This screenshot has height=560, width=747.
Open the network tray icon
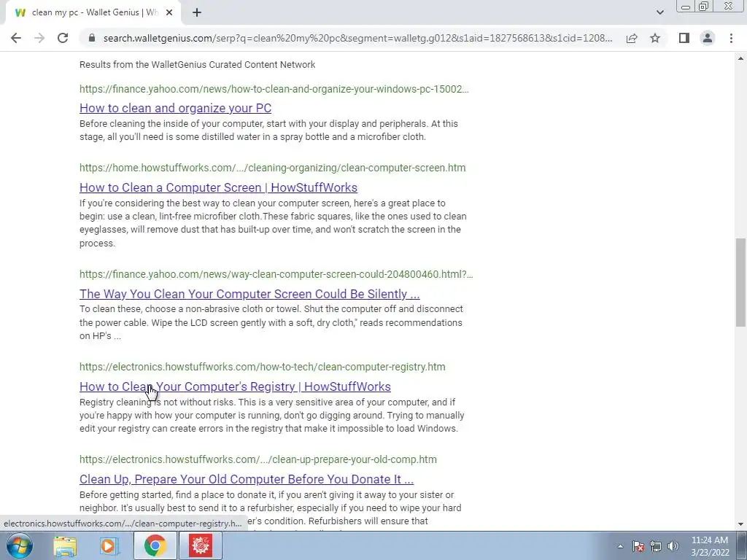pyautogui.click(x=656, y=546)
